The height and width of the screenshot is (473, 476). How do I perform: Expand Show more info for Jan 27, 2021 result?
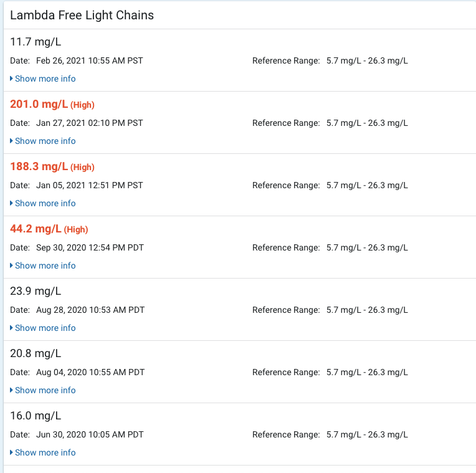pyautogui.click(x=45, y=141)
